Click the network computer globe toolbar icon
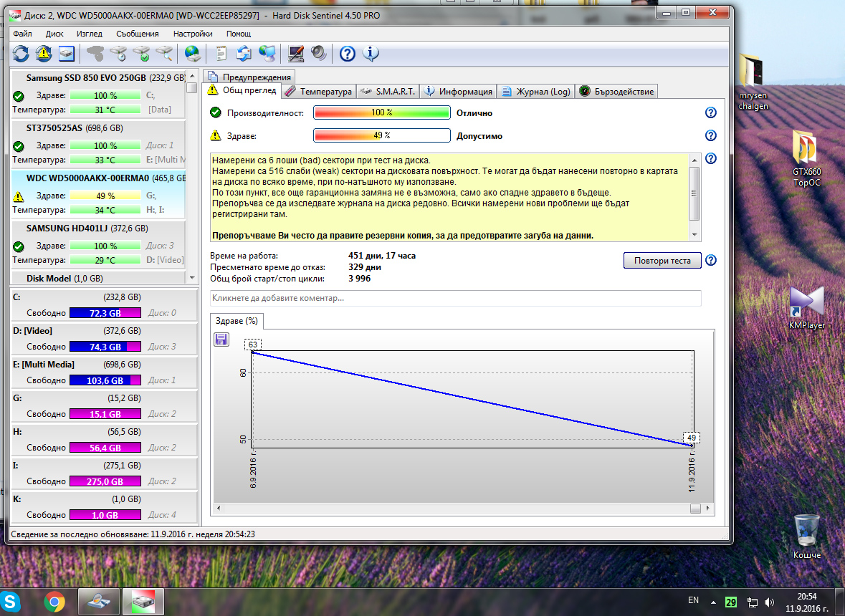Screen dimensions: 845x616 pos(267,53)
